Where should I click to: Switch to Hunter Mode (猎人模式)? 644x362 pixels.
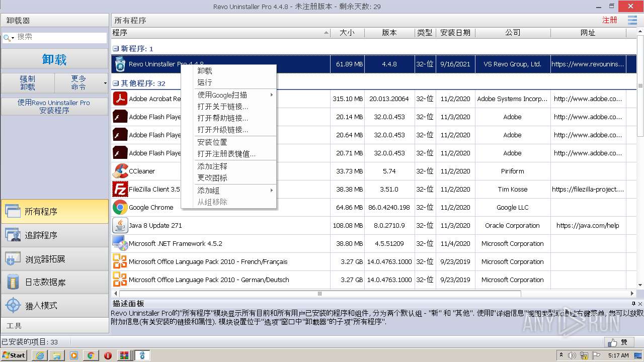pyautogui.click(x=54, y=306)
